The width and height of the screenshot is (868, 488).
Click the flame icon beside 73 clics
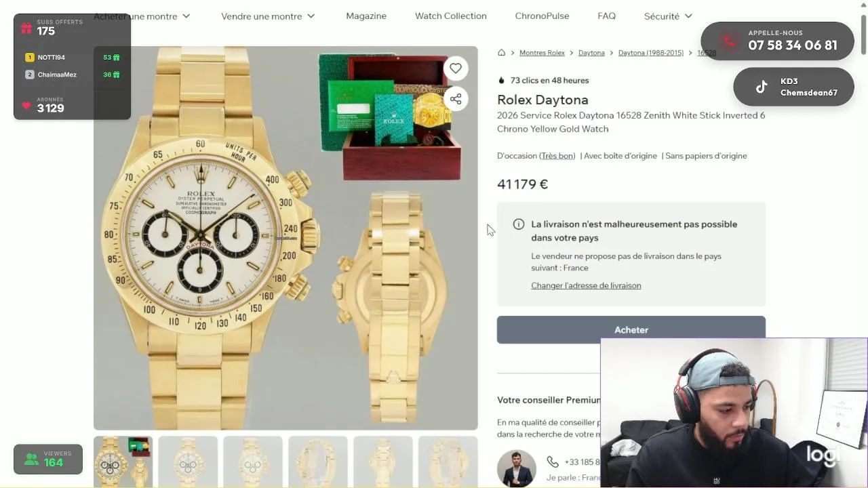click(502, 81)
